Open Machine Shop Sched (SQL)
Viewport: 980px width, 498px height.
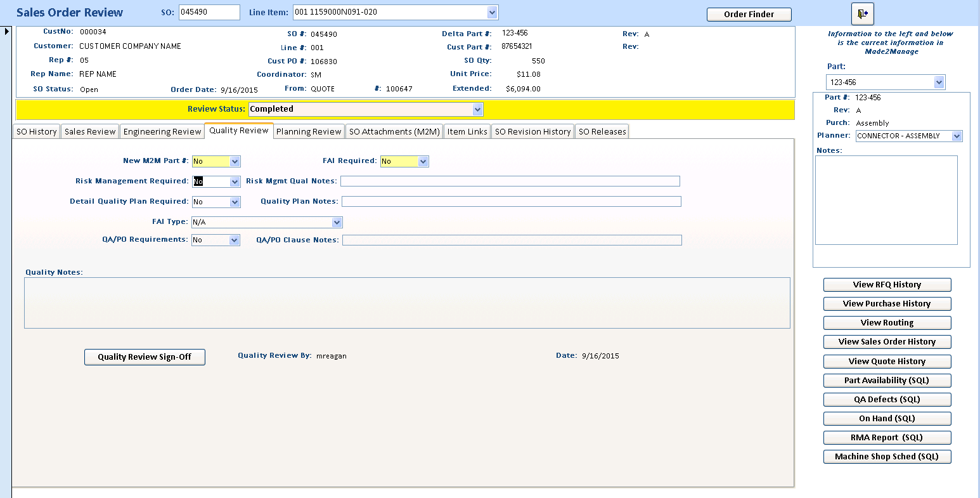tap(887, 457)
